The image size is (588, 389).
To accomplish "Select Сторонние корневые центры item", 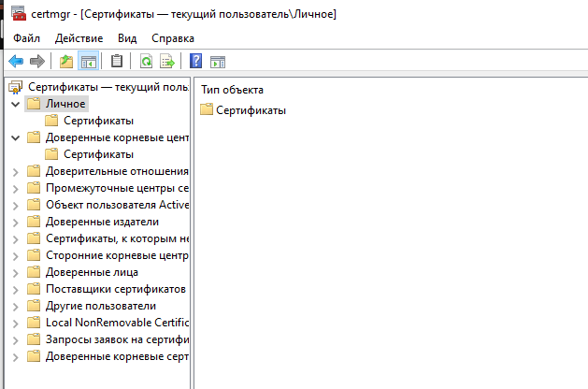I will coord(117,255).
